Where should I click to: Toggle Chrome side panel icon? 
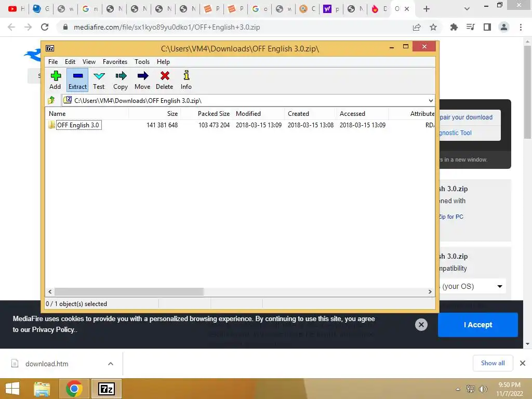[487, 27]
